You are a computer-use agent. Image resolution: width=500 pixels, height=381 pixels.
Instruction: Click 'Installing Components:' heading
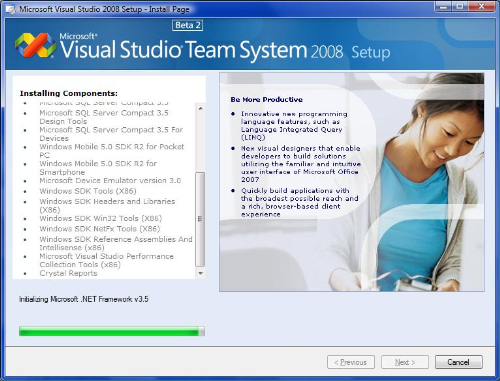(x=69, y=93)
